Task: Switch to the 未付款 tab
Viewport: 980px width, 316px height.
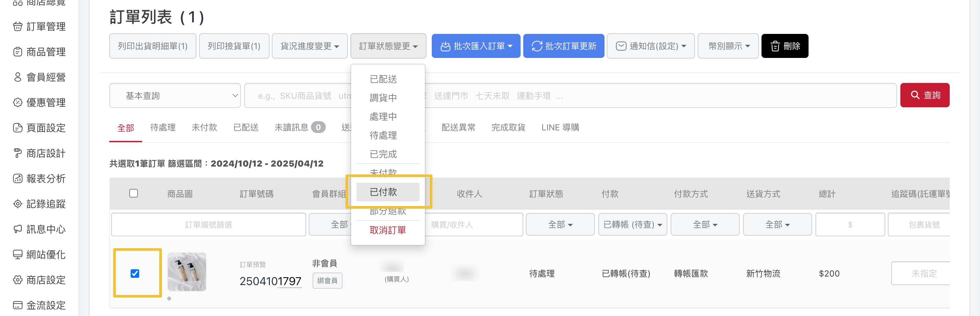Action: tap(204, 127)
